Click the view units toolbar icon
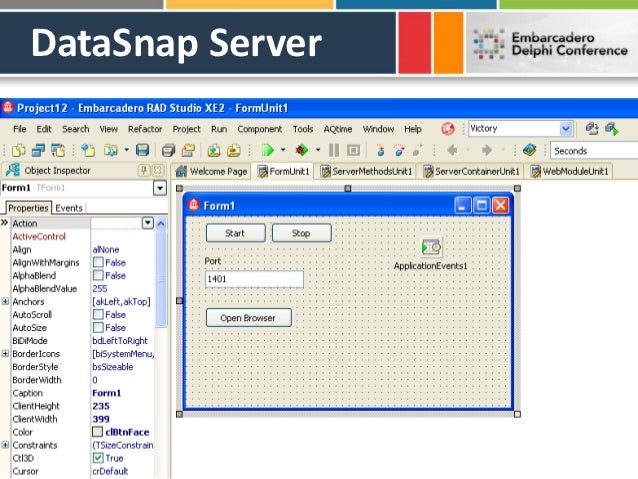638x479 pixels. point(38,151)
